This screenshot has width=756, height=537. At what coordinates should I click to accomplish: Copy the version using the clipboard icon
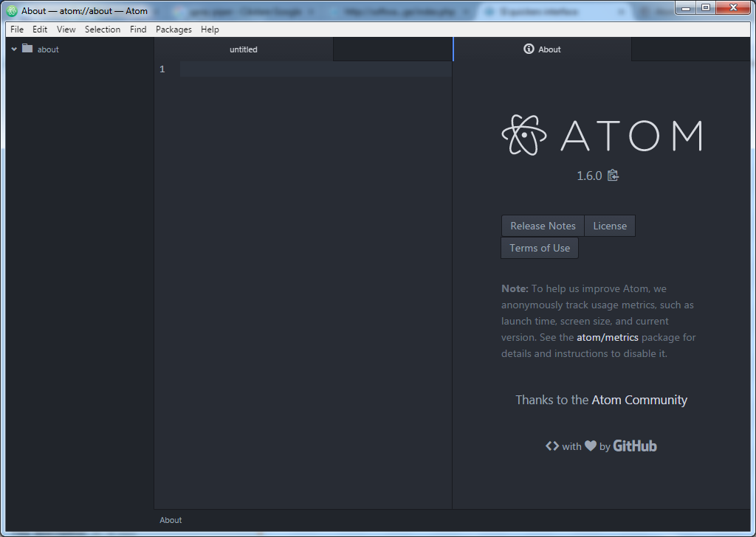tap(613, 176)
